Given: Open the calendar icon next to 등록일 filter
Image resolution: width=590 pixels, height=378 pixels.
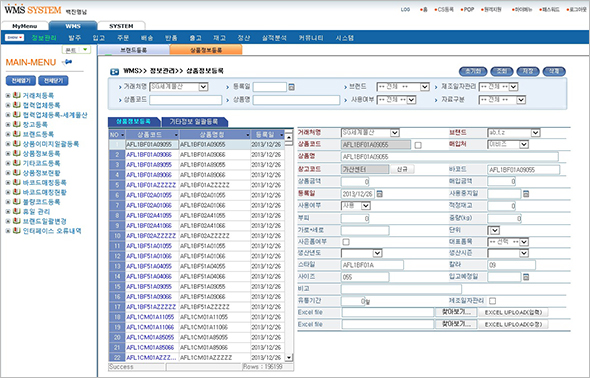Looking at the screenshot, I should (x=291, y=87).
